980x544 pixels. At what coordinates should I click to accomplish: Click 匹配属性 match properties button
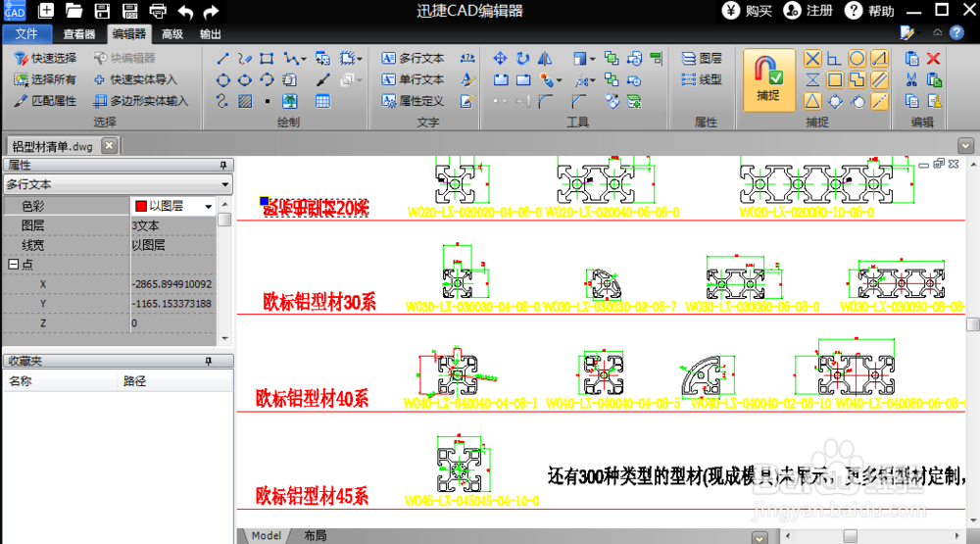pyautogui.click(x=46, y=101)
